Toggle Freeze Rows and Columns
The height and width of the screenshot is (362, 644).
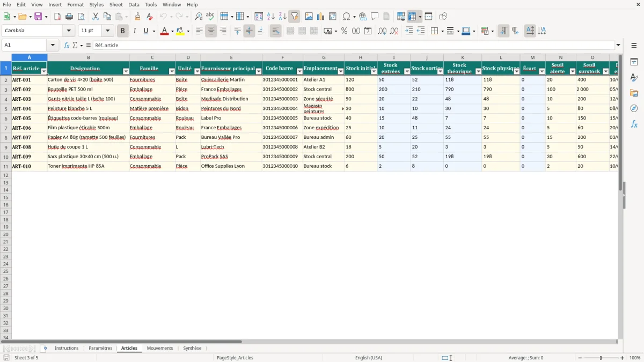(x=412, y=17)
